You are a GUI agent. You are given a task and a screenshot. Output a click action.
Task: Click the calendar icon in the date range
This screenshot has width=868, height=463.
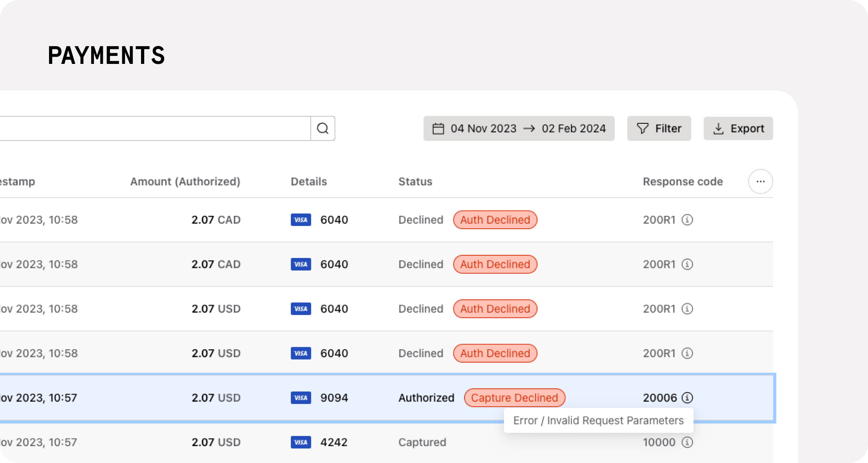438,128
